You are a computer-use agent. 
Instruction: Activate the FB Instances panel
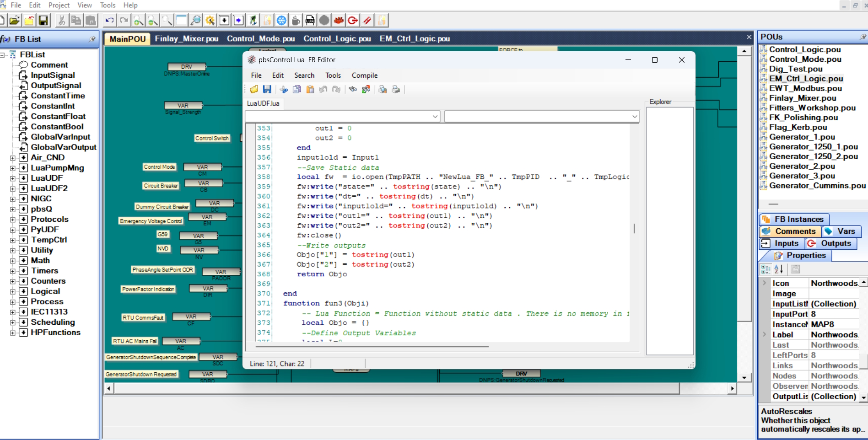click(x=793, y=219)
